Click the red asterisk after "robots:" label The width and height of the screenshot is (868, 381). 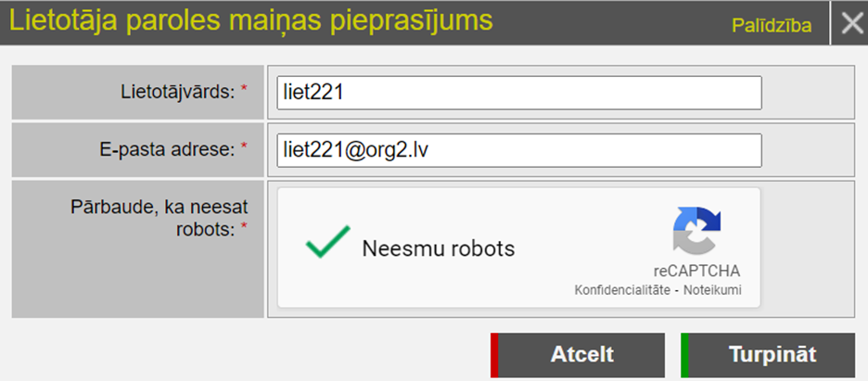[245, 226]
